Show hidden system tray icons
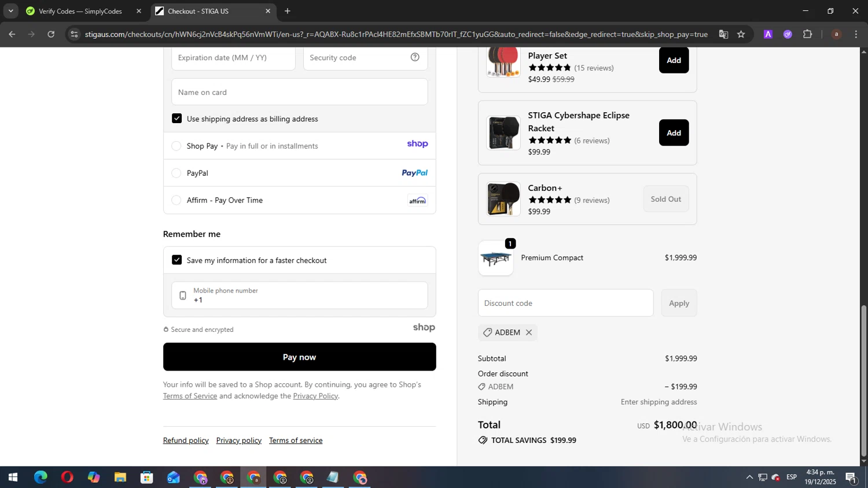Viewport: 868px width, 488px height. [749, 478]
